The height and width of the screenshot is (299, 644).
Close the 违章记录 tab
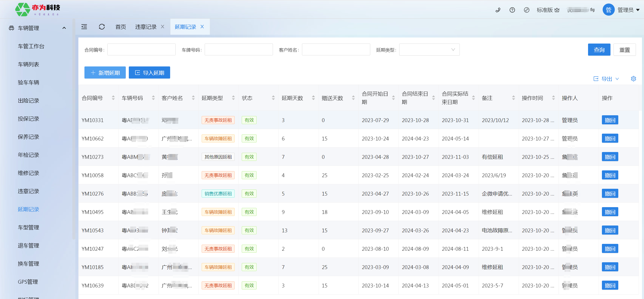click(x=163, y=27)
